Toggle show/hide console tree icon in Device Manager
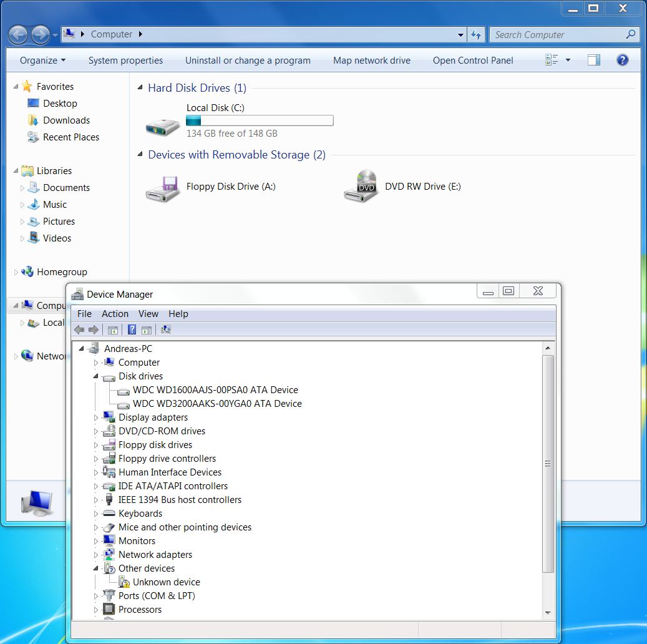This screenshot has height=644, width=647. (113, 330)
